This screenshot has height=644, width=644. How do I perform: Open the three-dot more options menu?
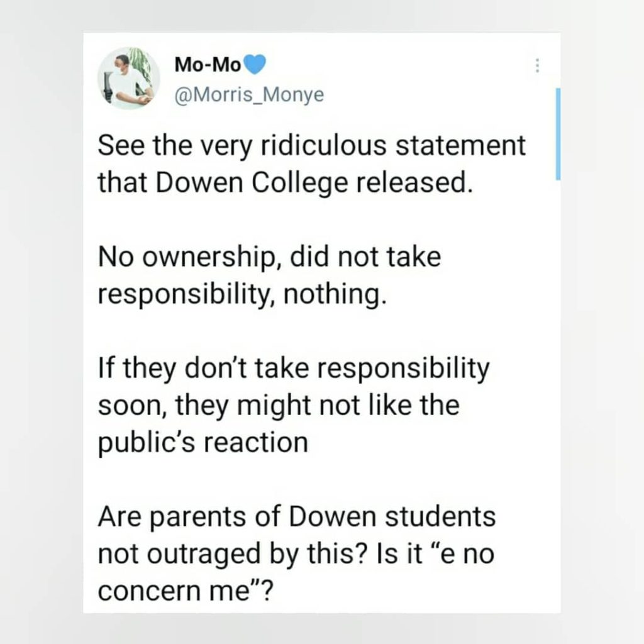pos(537,66)
